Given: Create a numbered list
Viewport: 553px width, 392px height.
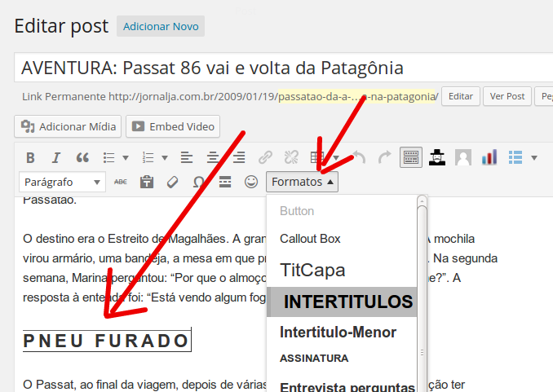Looking at the screenshot, I should coord(148,157).
